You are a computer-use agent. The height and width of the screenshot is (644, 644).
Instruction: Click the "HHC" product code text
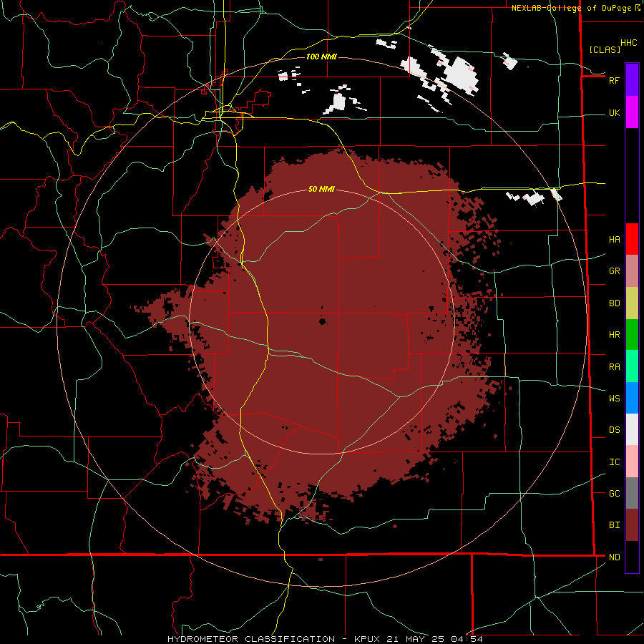pos(629,43)
